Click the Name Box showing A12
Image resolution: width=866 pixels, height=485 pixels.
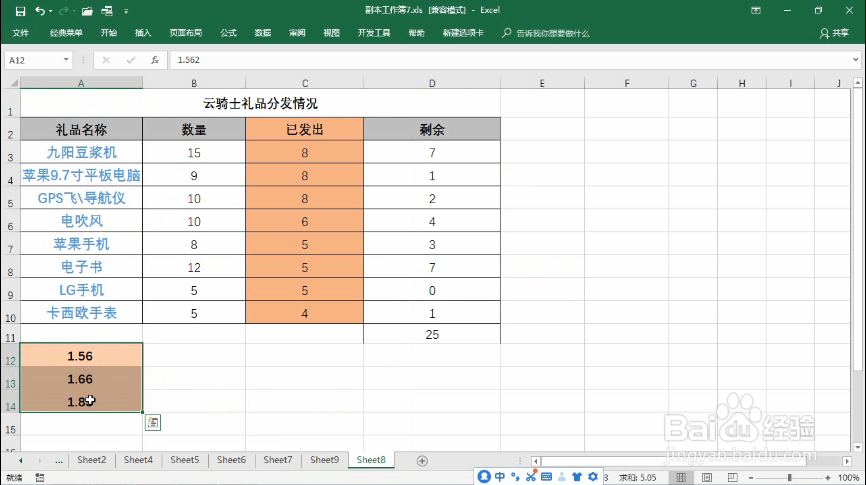pos(33,60)
